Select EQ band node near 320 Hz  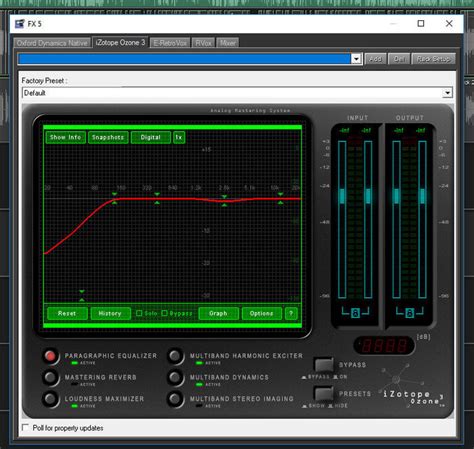pos(157,198)
